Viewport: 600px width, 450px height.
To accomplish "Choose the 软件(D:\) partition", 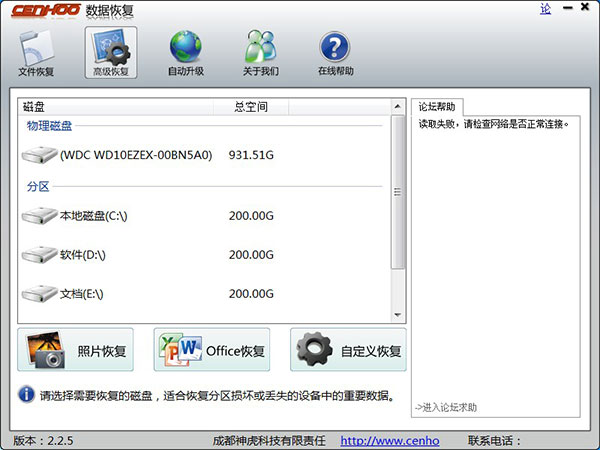I will coord(87,255).
